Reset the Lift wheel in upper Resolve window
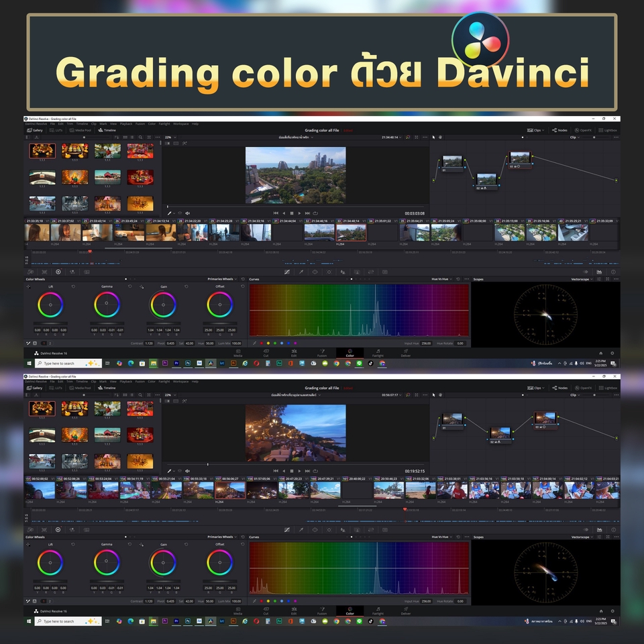 click(x=73, y=286)
